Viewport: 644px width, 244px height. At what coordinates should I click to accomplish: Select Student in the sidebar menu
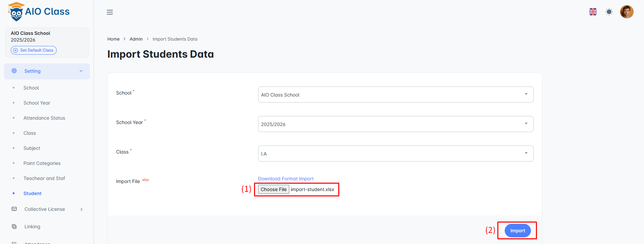pos(33,193)
